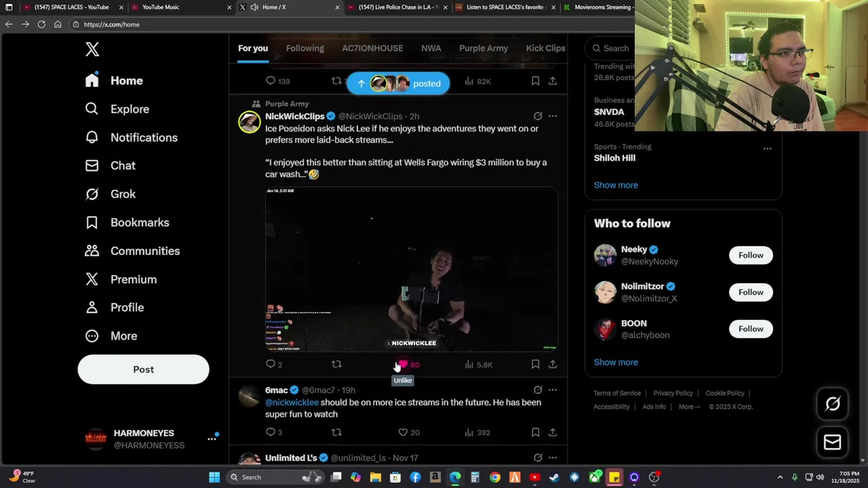Open floating messages envelope button
This screenshot has width=868, height=488.
tap(832, 443)
